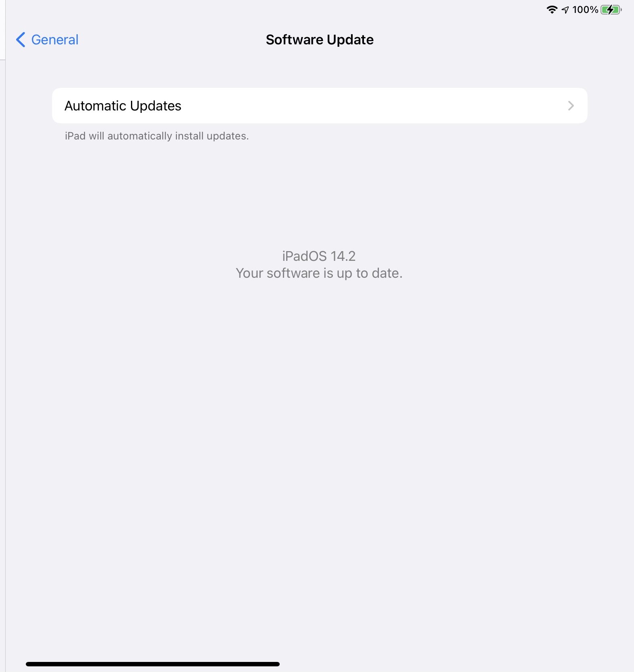Tap the lightning bolt inside the battery
634x672 pixels.
click(610, 10)
